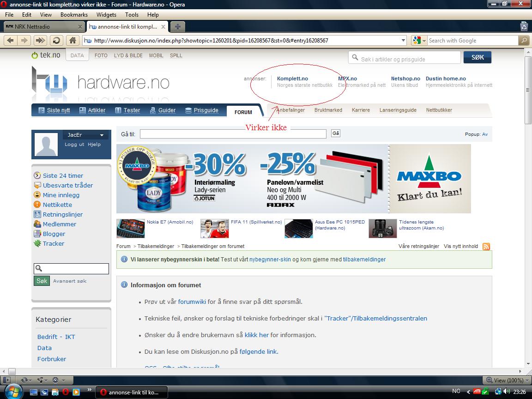532x399 pixels.
Task: Focus the Søk i artikler og prisguide field
Action: click(405, 57)
